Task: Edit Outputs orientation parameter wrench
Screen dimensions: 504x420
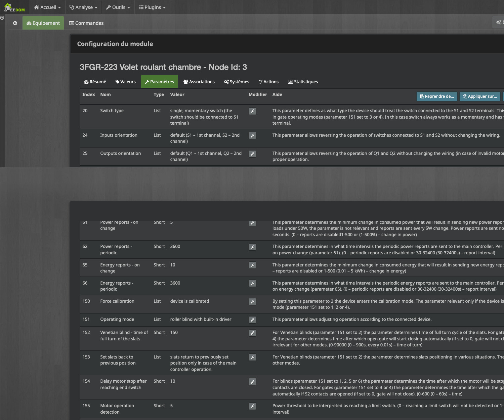Action: tap(252, 154)
